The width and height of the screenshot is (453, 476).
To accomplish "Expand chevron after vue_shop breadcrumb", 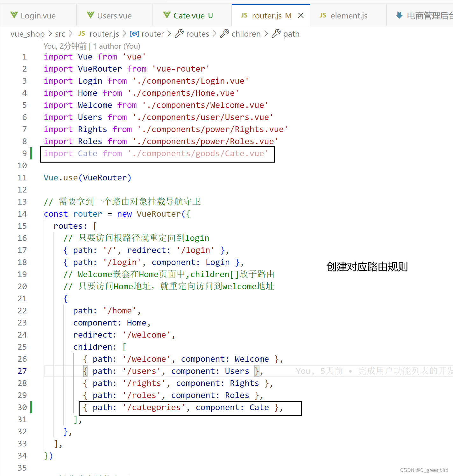I will pyautogui.click(x=50, y=33).
